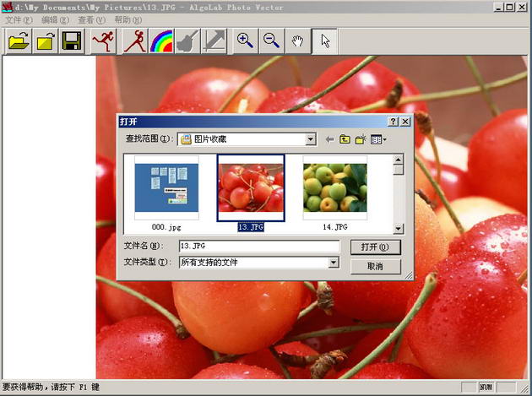Viewport: 532px width, 396px height.
Task: Click the diagonal arrow resize icon
Action: 214,41
